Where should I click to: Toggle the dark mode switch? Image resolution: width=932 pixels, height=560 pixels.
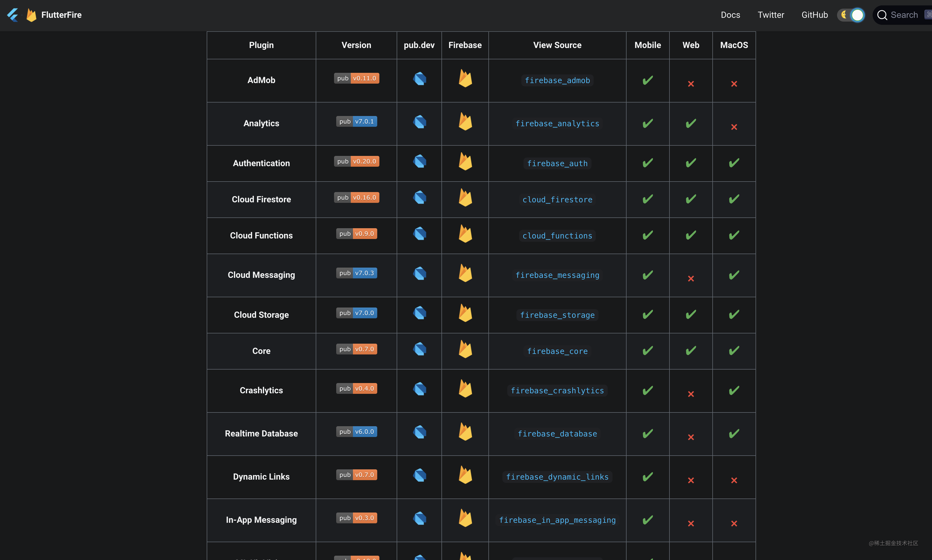tap(851, 15)
